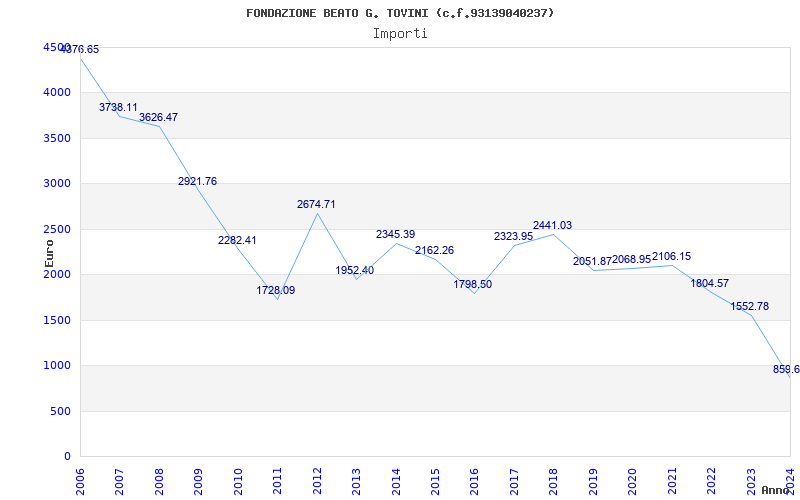This screenshot has height=500, width=800.
Task: Click the x-axis year 2006
Action: point(80,482)
